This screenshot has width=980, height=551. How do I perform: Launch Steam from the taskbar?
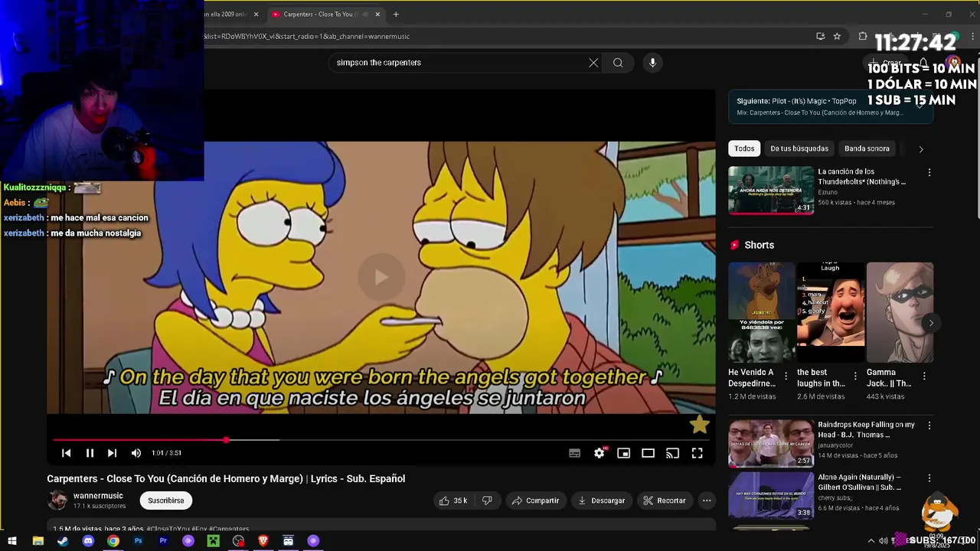(63, 541)
